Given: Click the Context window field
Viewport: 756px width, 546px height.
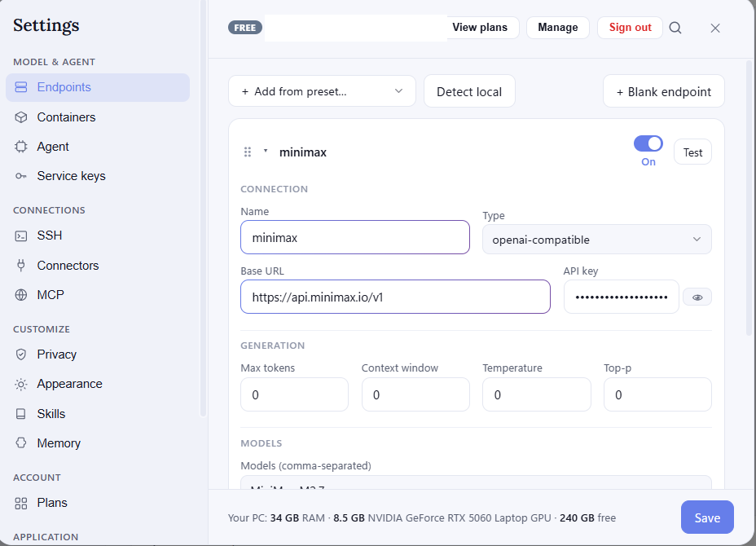Looking at the screenshot, I should click(x=415, y=394).
